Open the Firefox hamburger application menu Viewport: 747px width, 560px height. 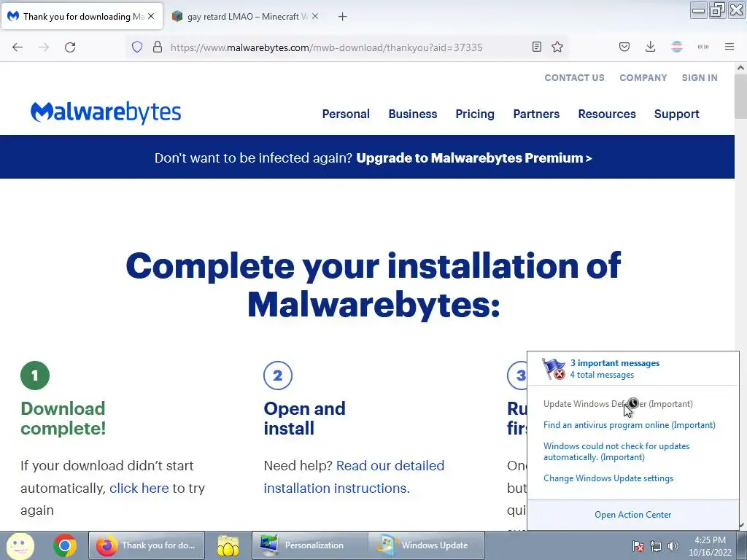pyautogui.click(x=729, y=47)
